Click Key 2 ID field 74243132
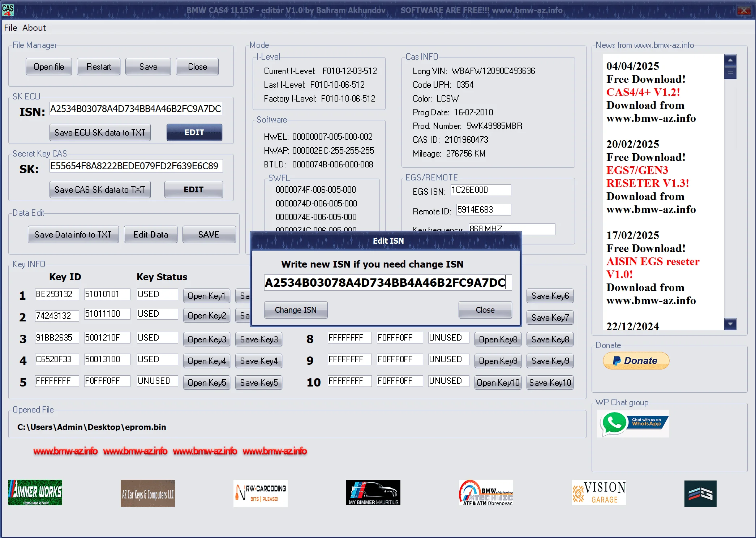756x538 pixels. pyautogui.click(x=57, y=316)
